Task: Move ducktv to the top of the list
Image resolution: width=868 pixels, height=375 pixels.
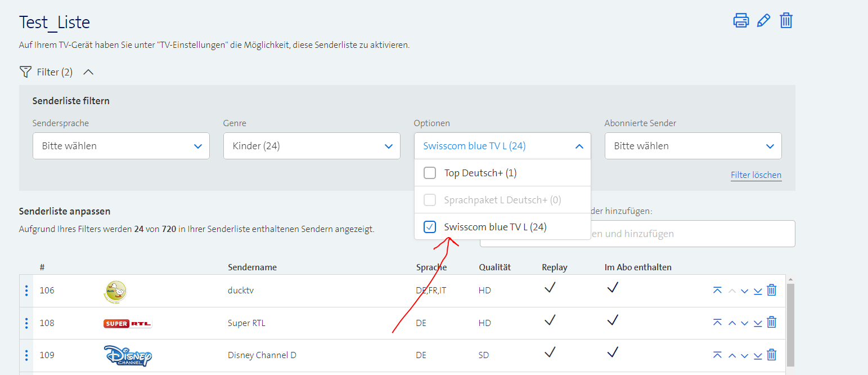Action: (717, 290)
